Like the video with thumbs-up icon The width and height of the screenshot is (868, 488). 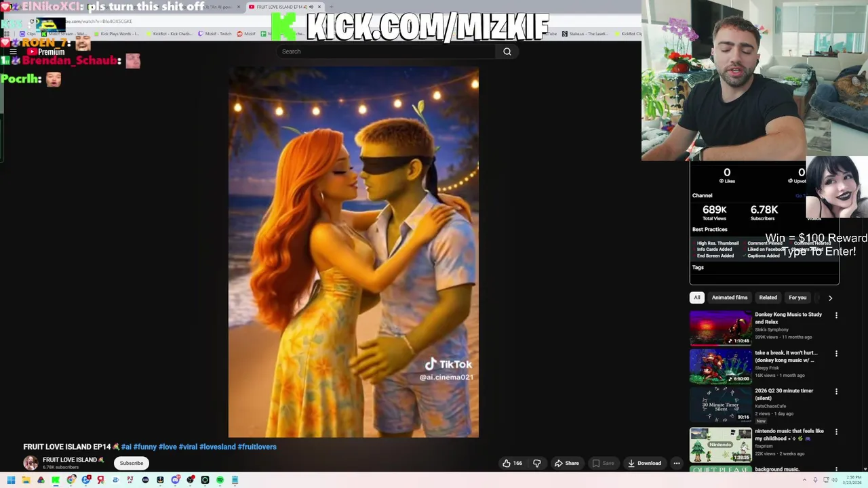click(512, 463)
